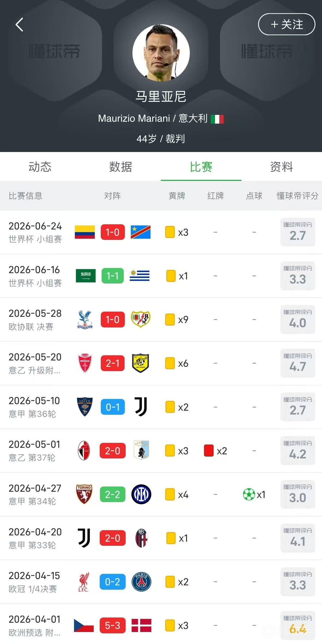Tap the 2-2 score for Torino match
Image resolution: width=322 pixels, height=644 pixels.
[x=113, y=494]
